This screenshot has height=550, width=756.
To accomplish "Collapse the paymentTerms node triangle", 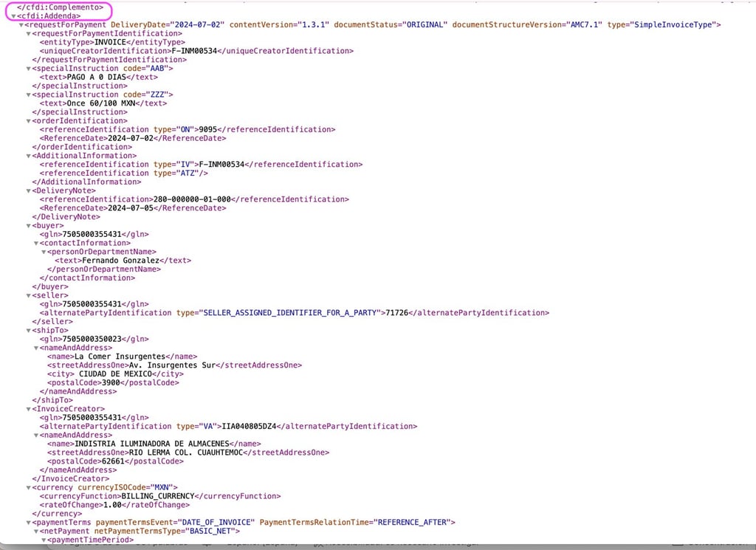I will point(29,523).
